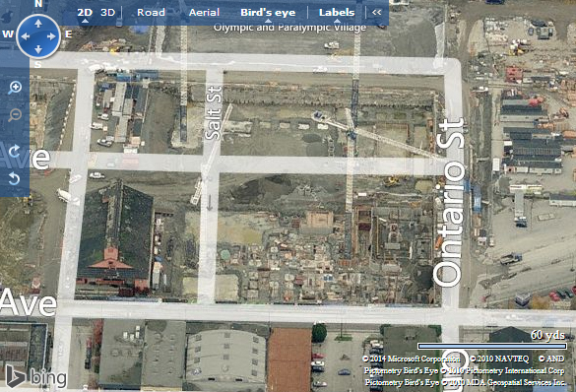This screenshot has height=392, width=576.
Task: Zoom out with the minus magnifier icon
Action: point(15,115)
